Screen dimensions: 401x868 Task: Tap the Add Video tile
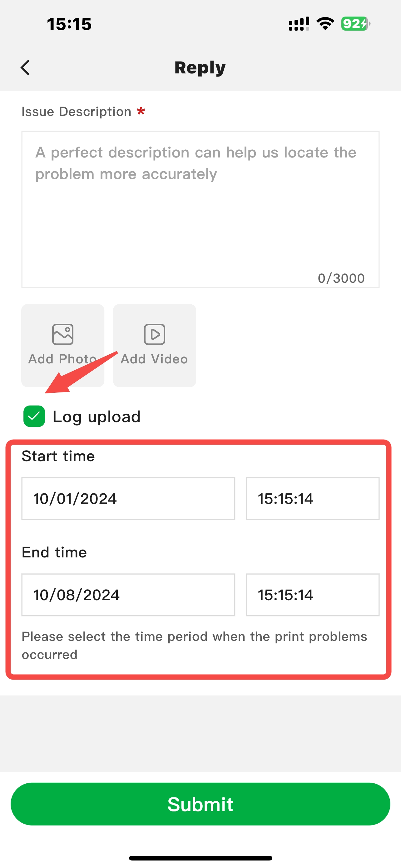tap(155, 345)
